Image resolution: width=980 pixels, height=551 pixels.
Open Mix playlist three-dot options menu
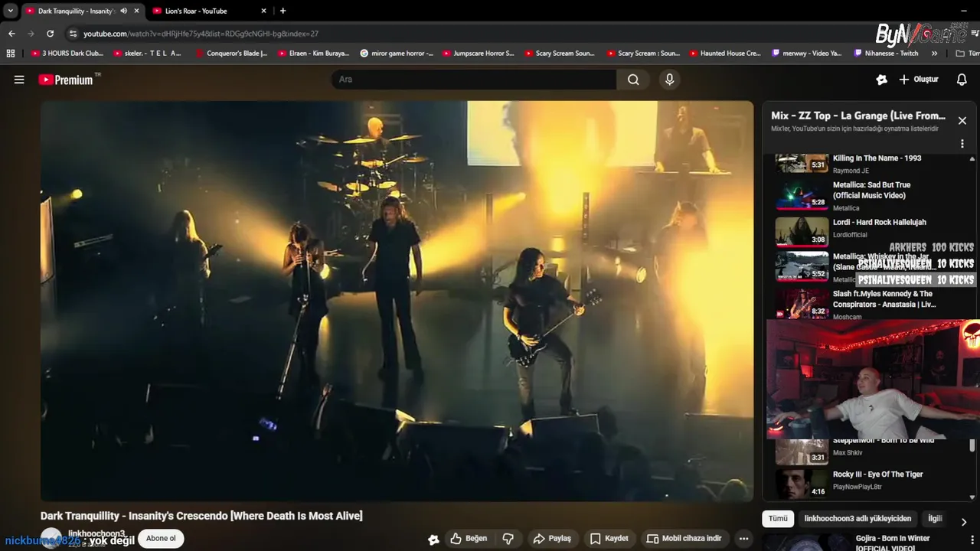coord(962,144)
